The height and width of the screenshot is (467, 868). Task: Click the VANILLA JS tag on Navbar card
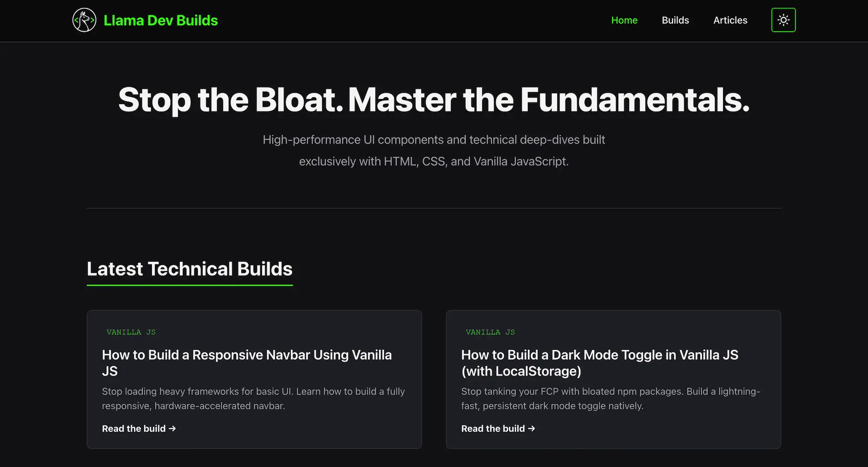coord(131,332)
